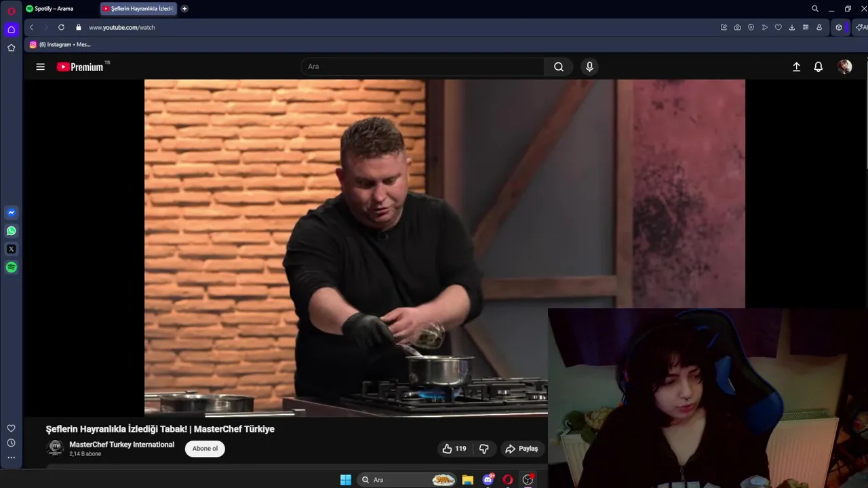The width and height of the screenshot is (868, 488).
Task: Open the Windows Start menu
Action: [x=346, y=480]
